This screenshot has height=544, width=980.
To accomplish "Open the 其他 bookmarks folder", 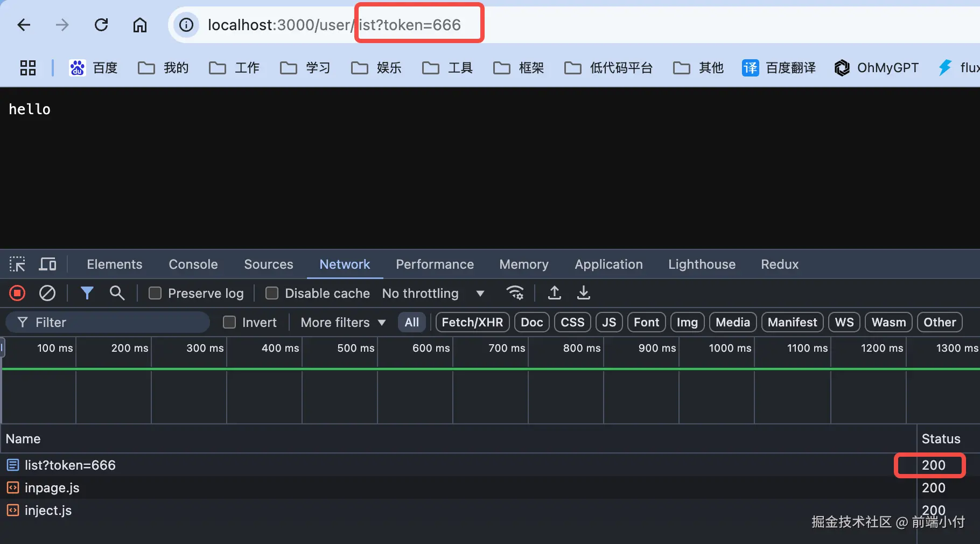I will point(698,68).
